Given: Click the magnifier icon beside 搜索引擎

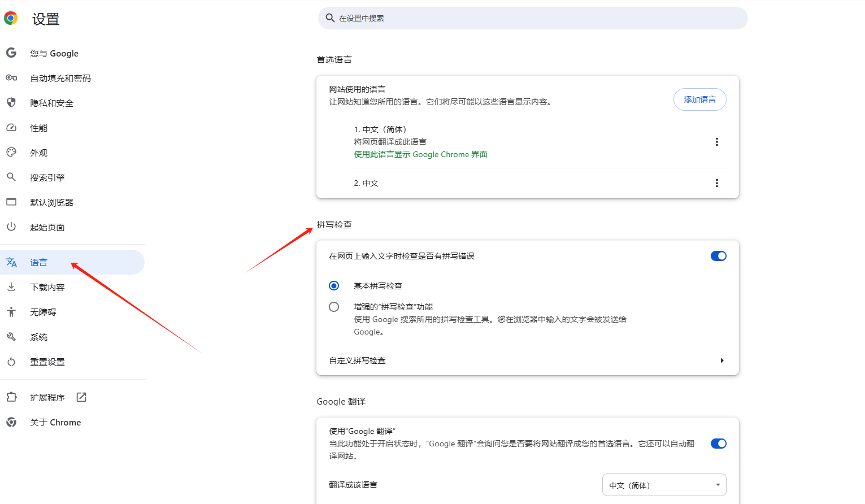Looking at the screenshot, I should [11, 177].
